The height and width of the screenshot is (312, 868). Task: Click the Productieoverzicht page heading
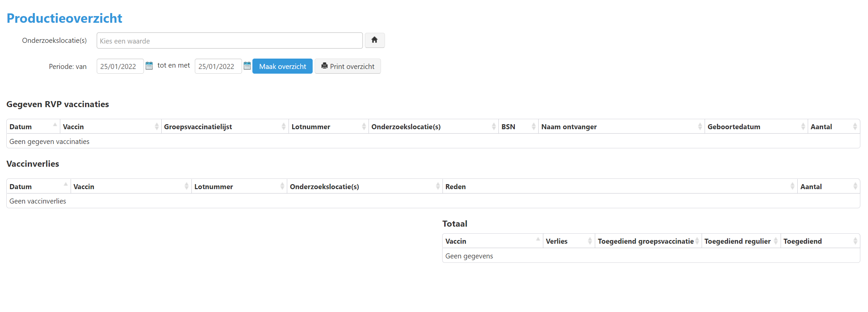pos(64,18)
